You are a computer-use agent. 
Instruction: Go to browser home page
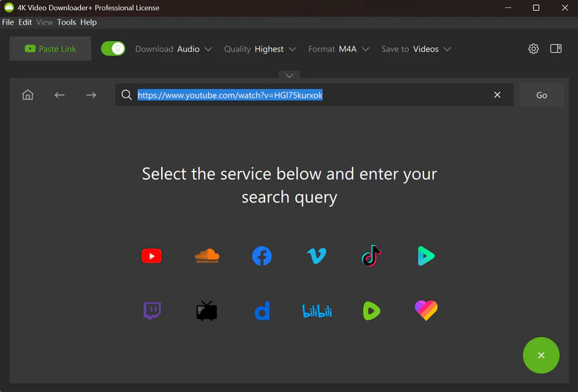coord(27,95)
